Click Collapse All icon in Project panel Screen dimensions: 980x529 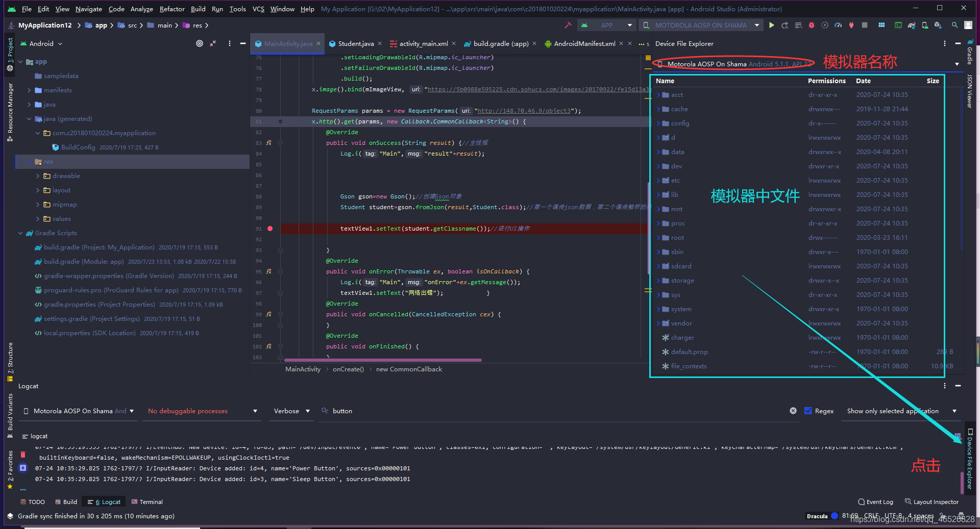tap(213, 43)
